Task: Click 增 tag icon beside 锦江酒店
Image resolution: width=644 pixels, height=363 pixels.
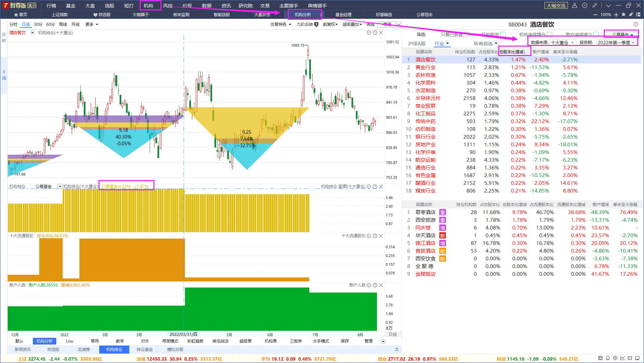Action: pyautogui.click(x=443, y=243)
